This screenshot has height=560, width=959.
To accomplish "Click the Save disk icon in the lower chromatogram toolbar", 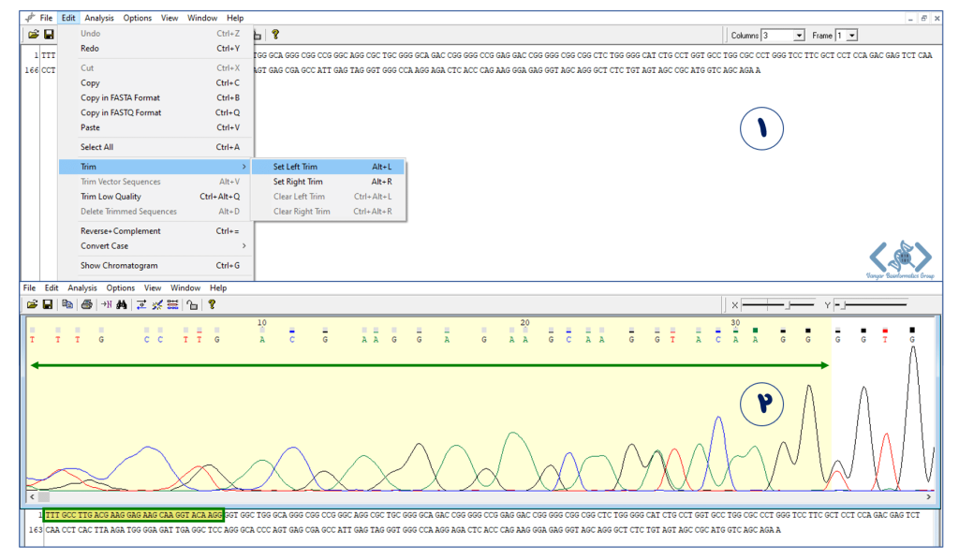I will [x=48, y=304].
